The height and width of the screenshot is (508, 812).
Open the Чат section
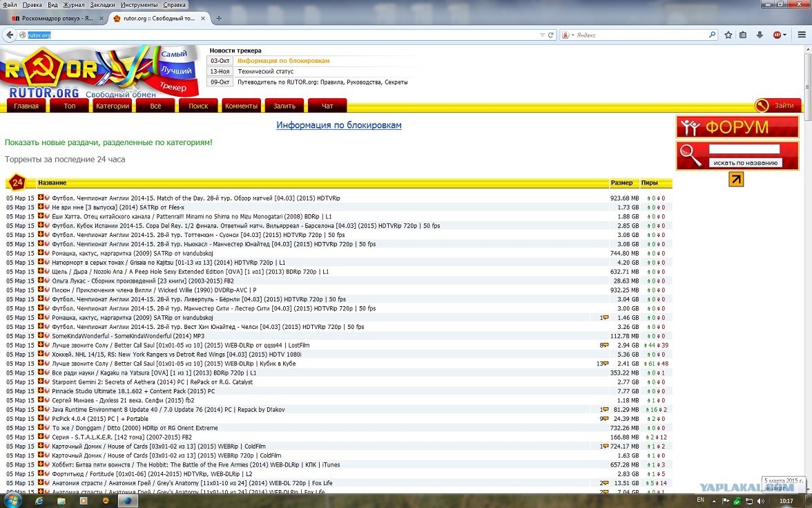point(327,106)
